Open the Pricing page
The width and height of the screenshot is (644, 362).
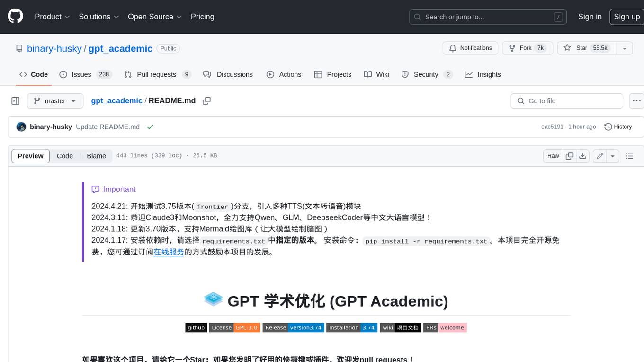[x=202, y=17]
